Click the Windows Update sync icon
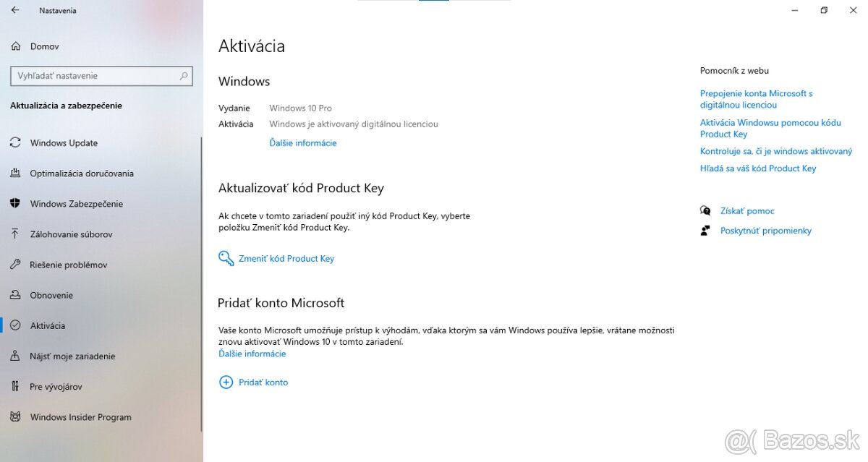 pos(15,143)
